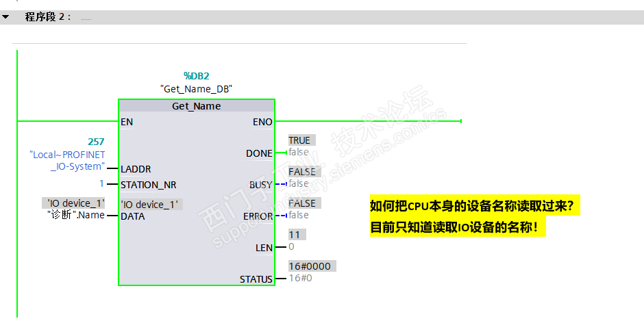Image resolution: width=644 pixels, height=334 pixels.
Task: Click the EN input pin
Action: (127, 122)
